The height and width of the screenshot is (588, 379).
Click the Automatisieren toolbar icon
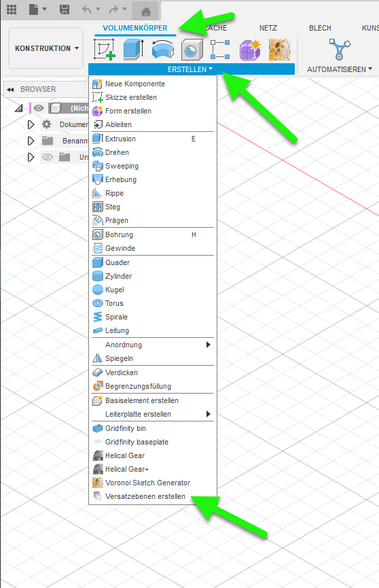(340, 49)
